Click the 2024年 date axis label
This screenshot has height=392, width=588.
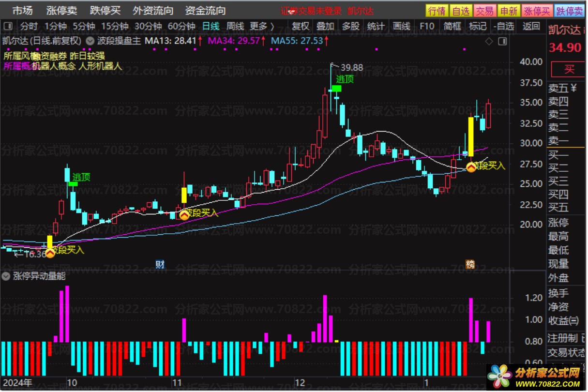[17, 383]
